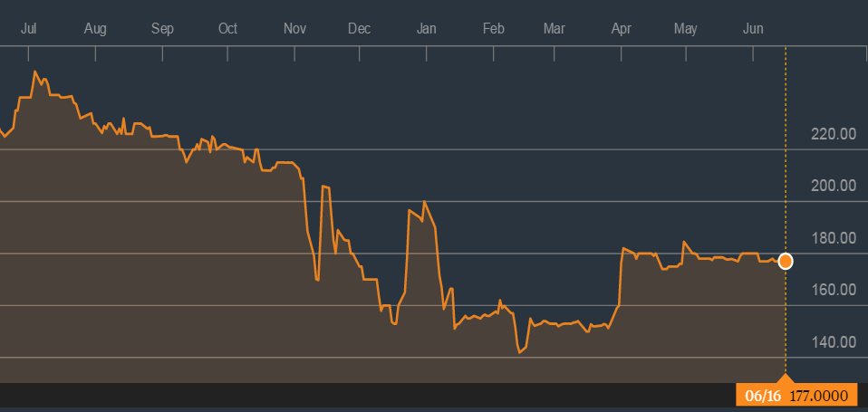Select the Apr label on the timeline

point(621,29)
